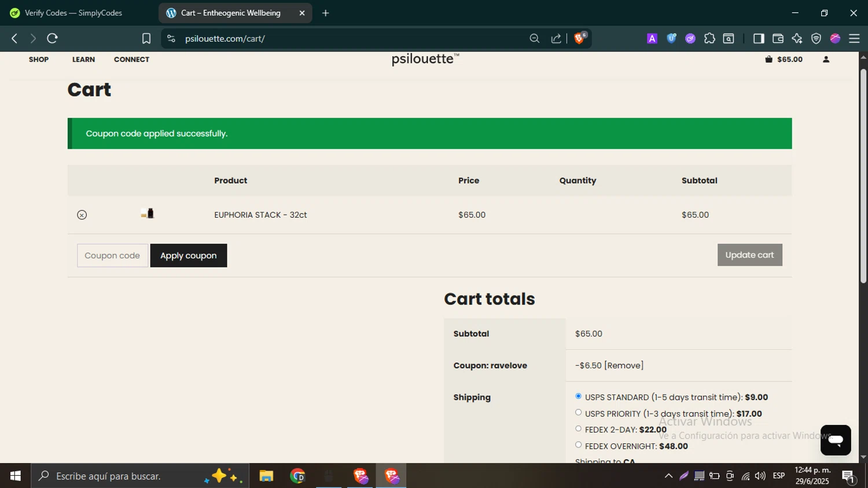Switch to Verify Codes — SimplyCodes tab
Screen dimensions: 868x488
(x=73, y=13)
